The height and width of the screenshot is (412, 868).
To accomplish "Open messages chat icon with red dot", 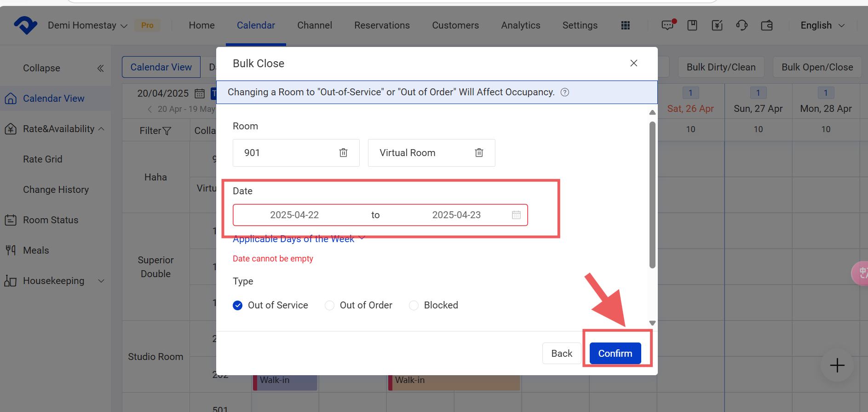I will click(667, 25).
